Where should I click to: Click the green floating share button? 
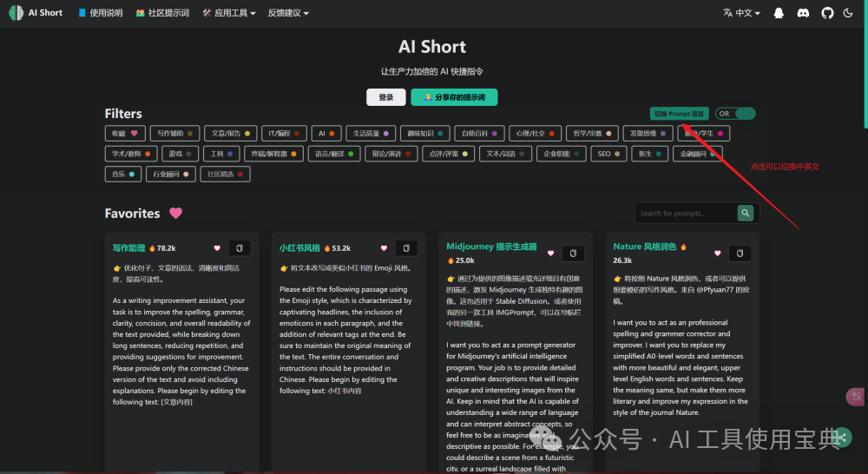[842, 438]
